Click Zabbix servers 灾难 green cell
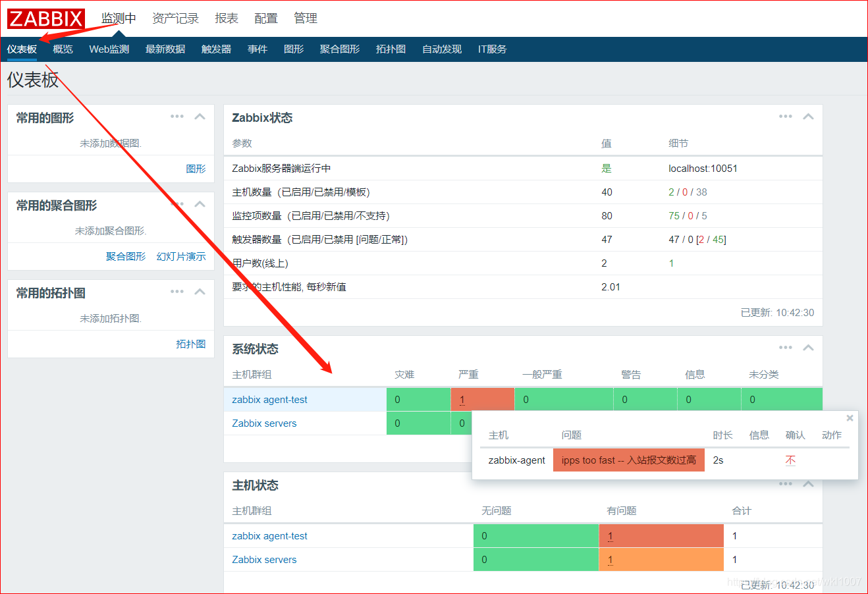Viewport: 868px width, 594px height. [x=418, y=423]
